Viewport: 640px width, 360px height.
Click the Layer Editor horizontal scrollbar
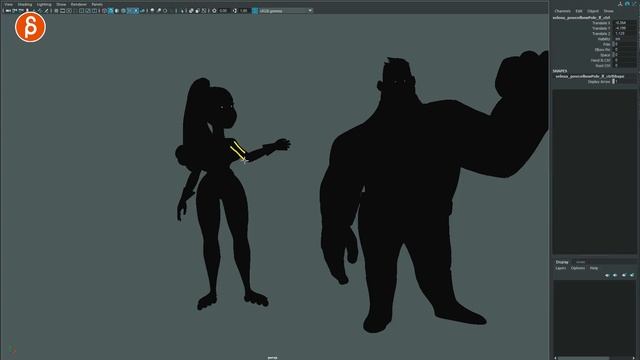583,358
